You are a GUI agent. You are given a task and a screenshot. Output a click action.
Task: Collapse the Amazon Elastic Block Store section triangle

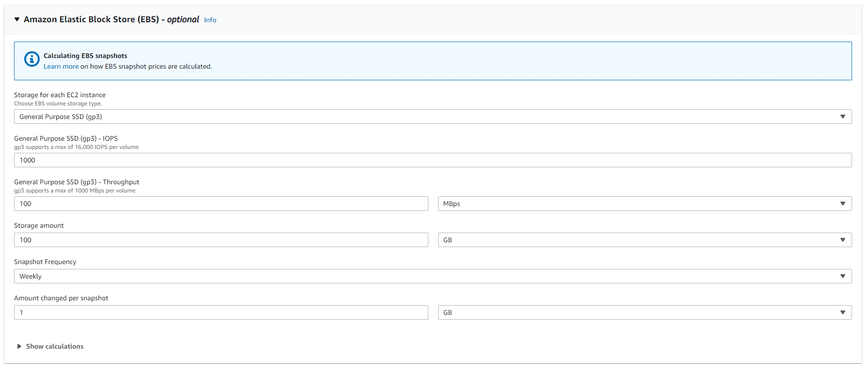point(17,19)
